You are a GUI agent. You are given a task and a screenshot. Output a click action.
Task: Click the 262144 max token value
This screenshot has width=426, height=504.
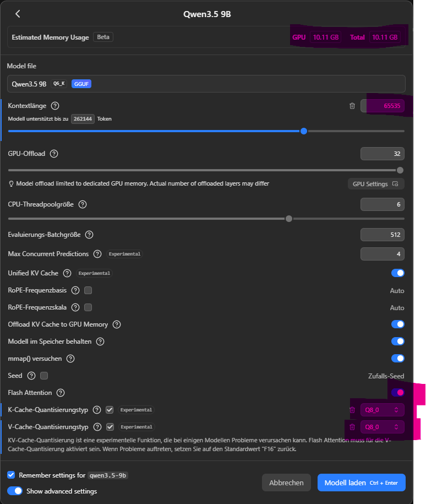coord(83,119)
